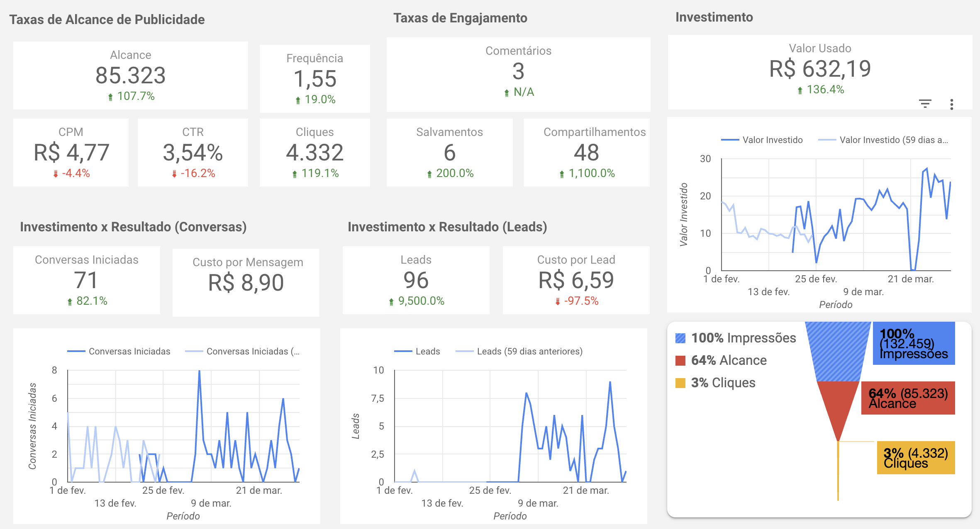Click 64% Alcance legend text
Screen dimensions: 980x529
click(x=729, y=361)
